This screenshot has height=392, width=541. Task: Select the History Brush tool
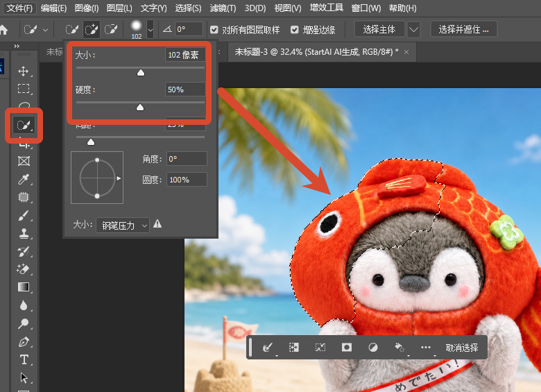point(24,252)
